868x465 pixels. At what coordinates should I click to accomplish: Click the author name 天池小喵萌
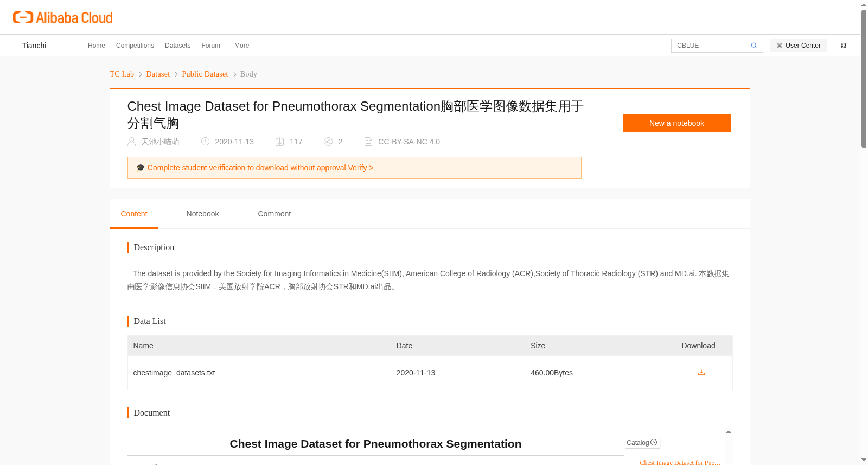(x=160, y=142)
